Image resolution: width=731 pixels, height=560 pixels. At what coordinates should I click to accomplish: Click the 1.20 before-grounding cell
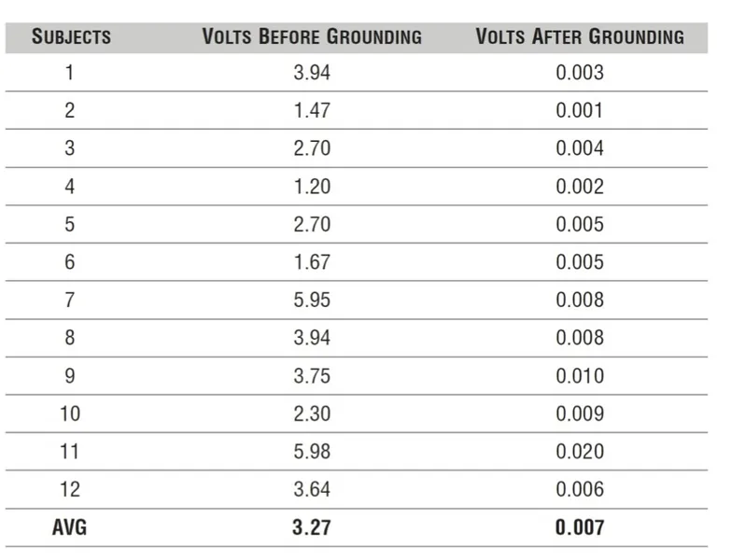pos(312,187)
